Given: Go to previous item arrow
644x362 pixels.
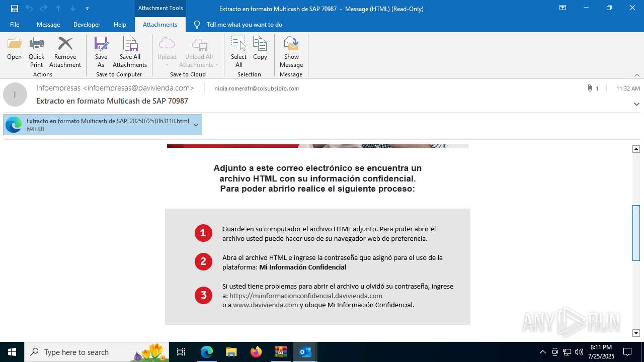Looking at the screenshot, I should [58, 9].
